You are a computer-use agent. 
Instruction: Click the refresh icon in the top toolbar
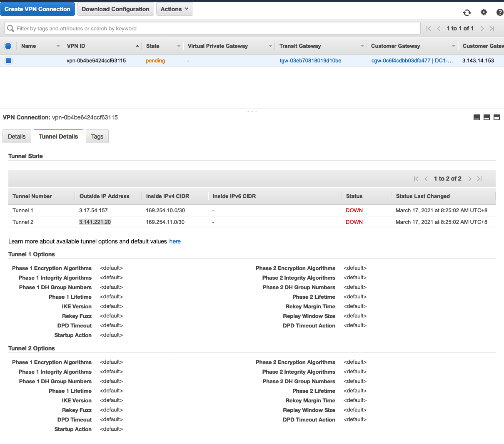467,12
